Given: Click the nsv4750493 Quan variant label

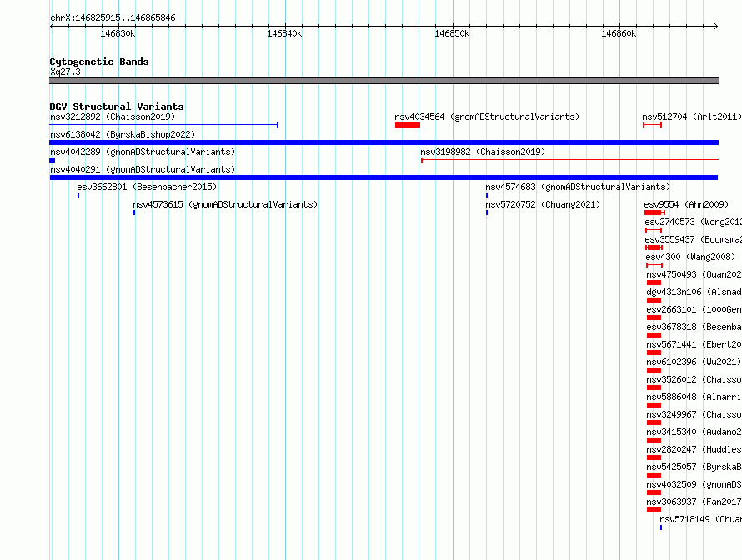Looking at the screenshot, I should point(694,274).
